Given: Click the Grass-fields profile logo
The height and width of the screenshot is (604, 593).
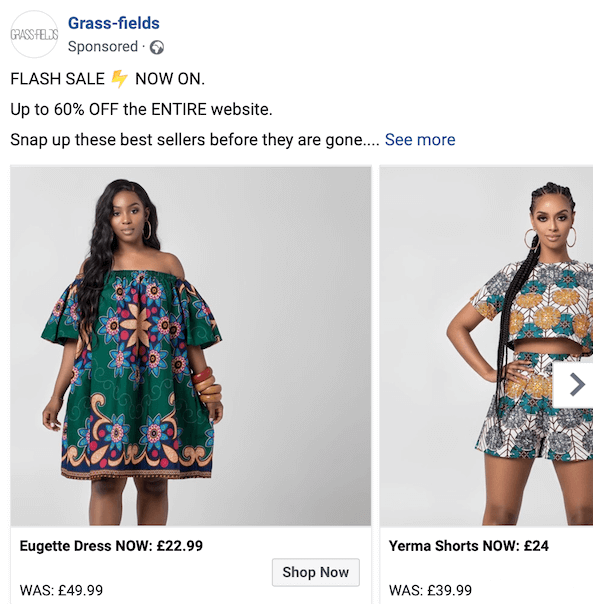Looking at the screenshot, I should coord(34,34).
